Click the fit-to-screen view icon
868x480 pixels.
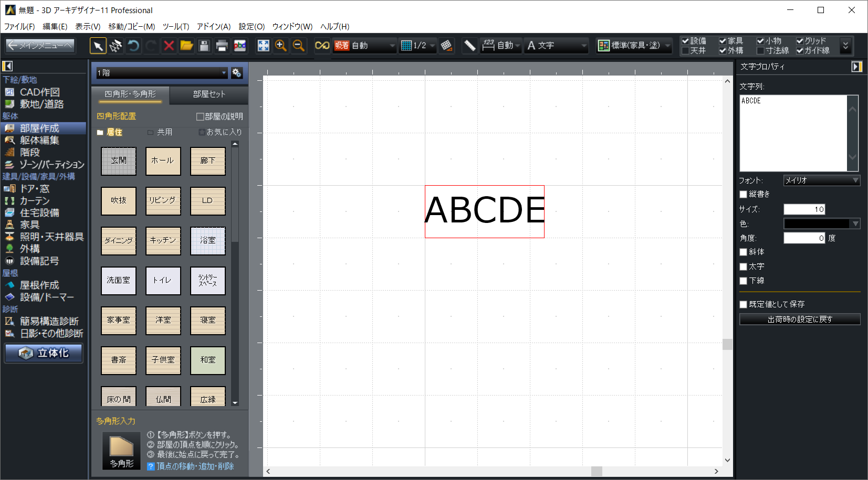pyautogui.click(x=263, y=46)
